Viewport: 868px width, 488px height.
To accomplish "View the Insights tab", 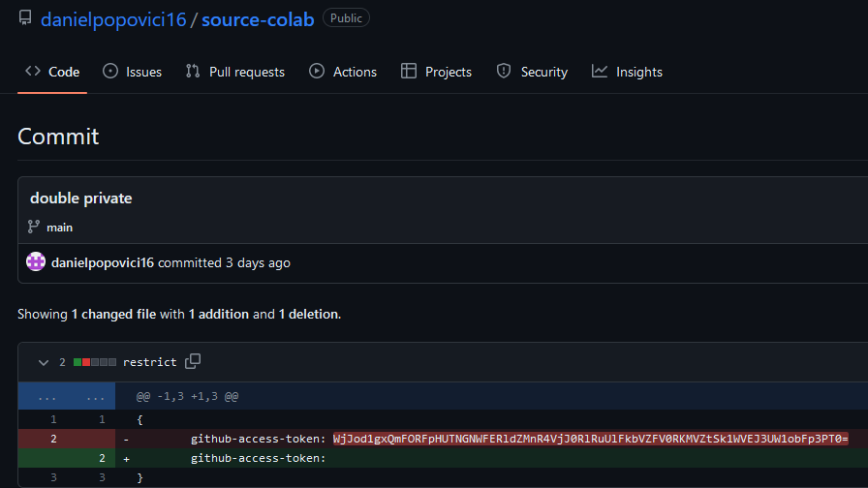I will (627, 72).
